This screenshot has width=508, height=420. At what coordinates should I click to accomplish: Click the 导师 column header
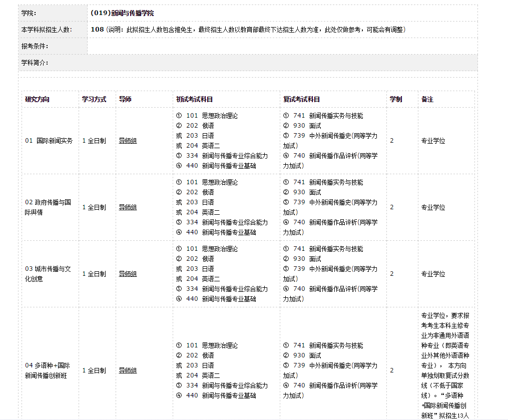point(125,99)
